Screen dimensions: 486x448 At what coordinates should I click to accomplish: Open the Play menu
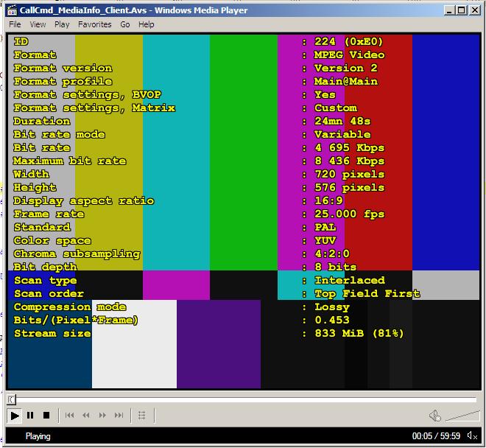click(62, 24)
